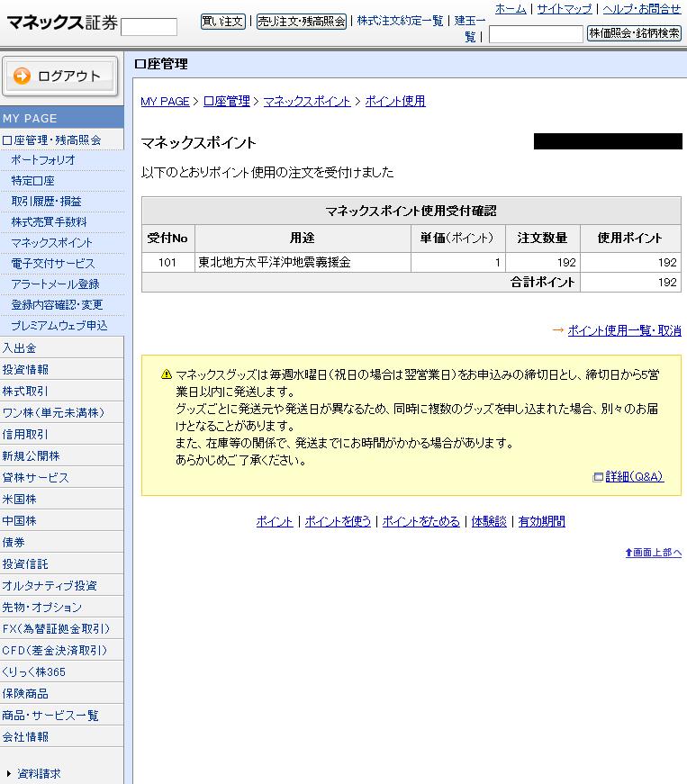The height and width of the screenshot is (784, 687).
Task: Select MY PAGE sidebar header
Action: pyautogui.click(x=62, y=118)
